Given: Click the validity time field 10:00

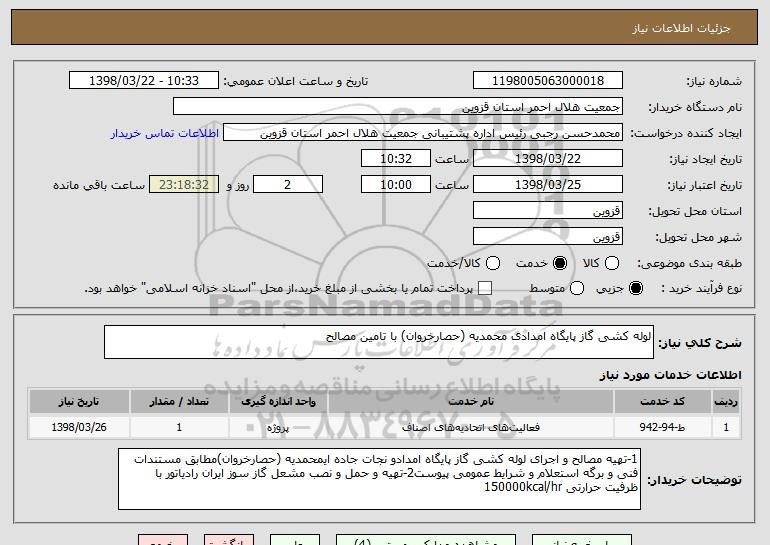Looking at the screenshot, I should pos(396,185).
